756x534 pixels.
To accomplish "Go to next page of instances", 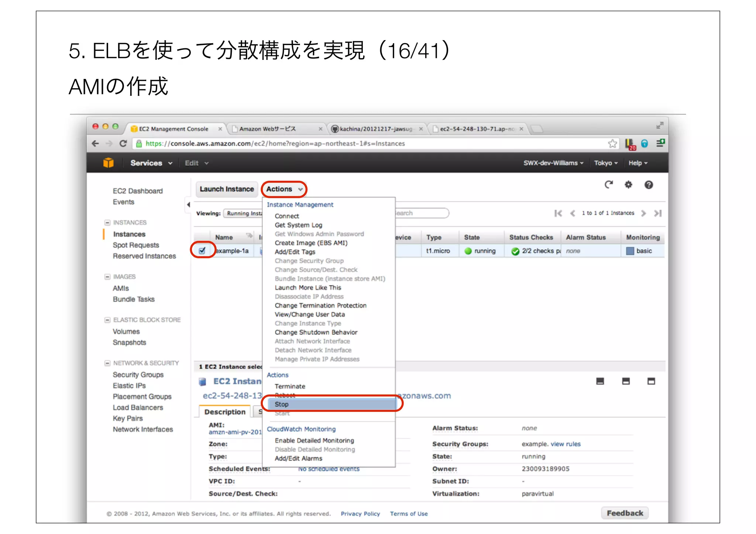I will click(x=643, y=213).
